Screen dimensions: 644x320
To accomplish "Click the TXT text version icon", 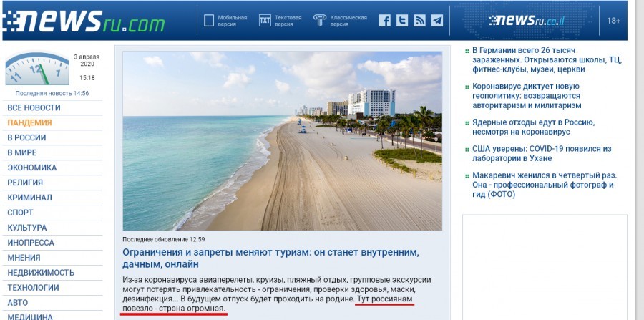I will [x=265, y=21].
